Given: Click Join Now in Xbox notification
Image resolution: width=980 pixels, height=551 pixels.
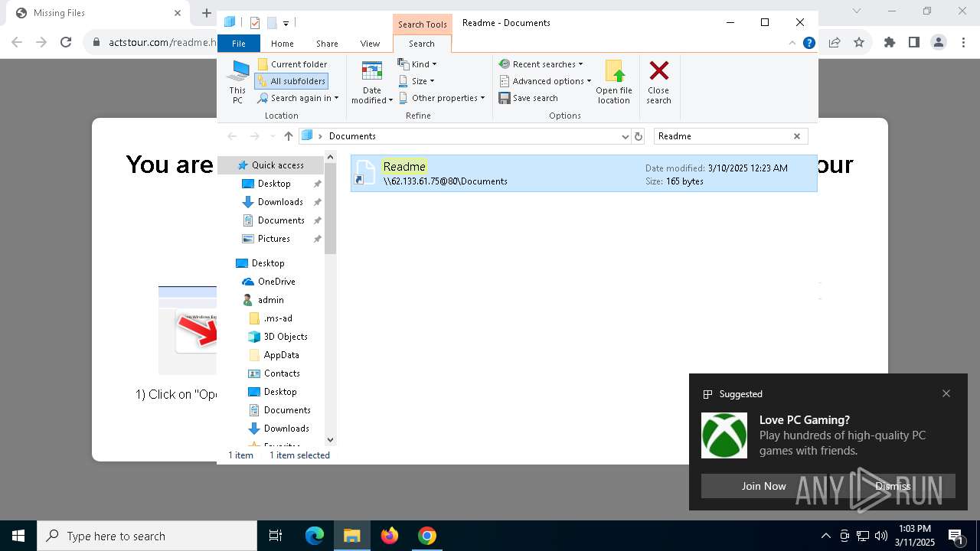Looking at the screenshot, I should (763, 486).
